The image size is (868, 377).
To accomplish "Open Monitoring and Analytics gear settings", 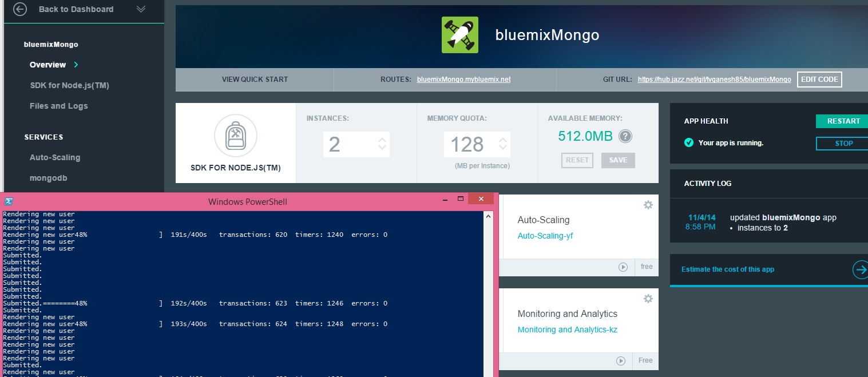I will tap(648, 299).
